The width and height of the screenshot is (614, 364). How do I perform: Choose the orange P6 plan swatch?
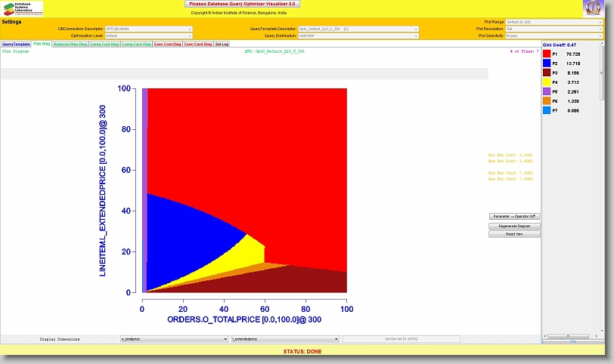click(x=547, y=101)
